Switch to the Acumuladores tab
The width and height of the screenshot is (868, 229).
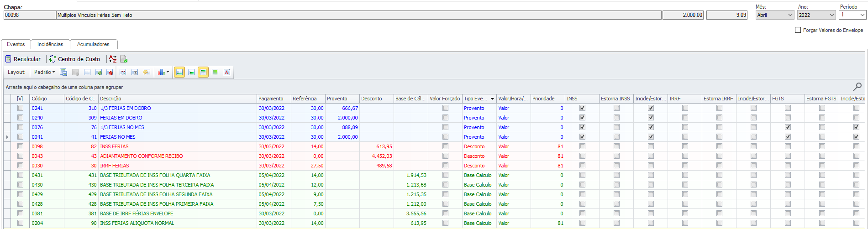click(93, 44)
